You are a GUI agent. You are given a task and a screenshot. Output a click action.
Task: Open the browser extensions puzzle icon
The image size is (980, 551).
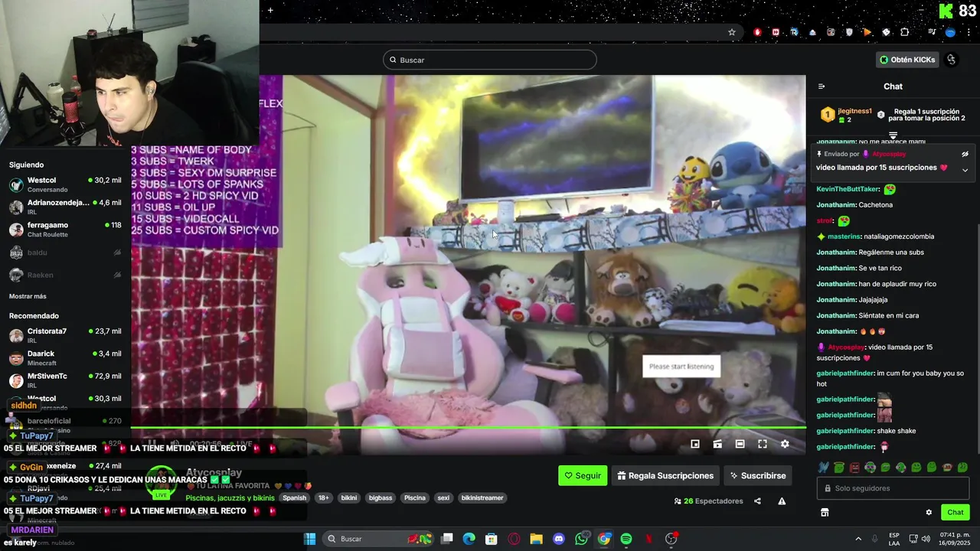click(x=904, y=32)
